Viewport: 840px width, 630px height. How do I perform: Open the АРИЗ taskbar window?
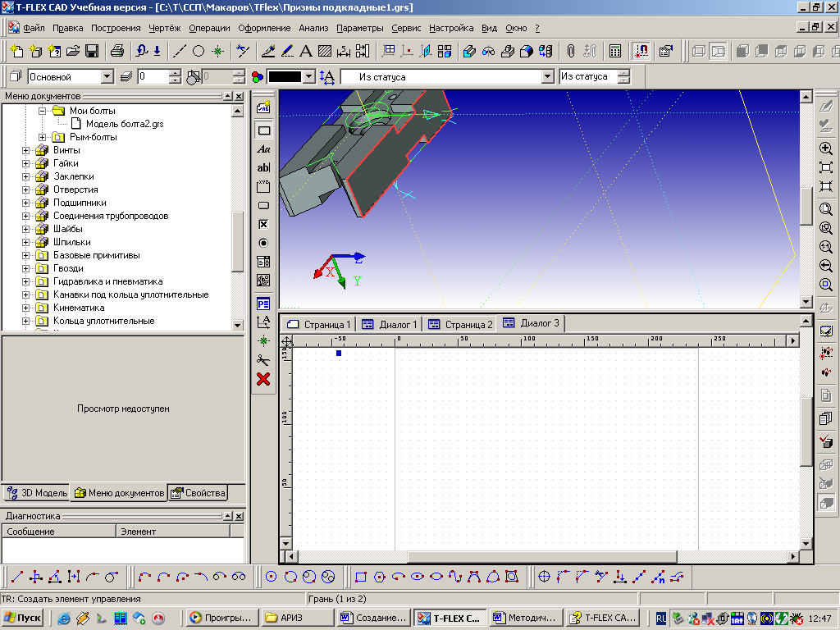[x=297, y=618]
